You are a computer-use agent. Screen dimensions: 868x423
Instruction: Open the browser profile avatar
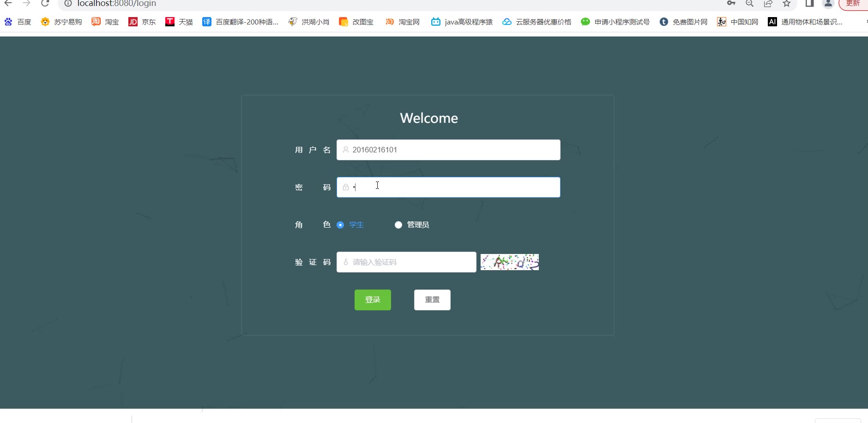tap(828, 3)
